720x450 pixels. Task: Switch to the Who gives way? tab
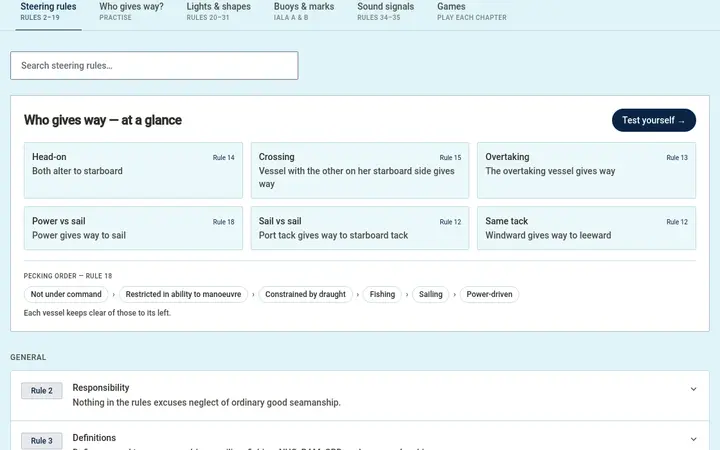pos(131,11)
